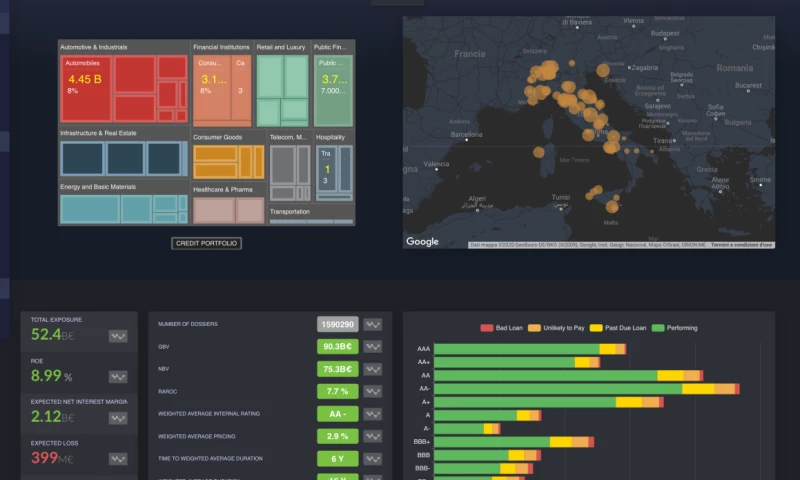Image resolution: width=800 pixels, height=480 pixels.
Task: Click the Google logo on the map
Action: [422, 241]
